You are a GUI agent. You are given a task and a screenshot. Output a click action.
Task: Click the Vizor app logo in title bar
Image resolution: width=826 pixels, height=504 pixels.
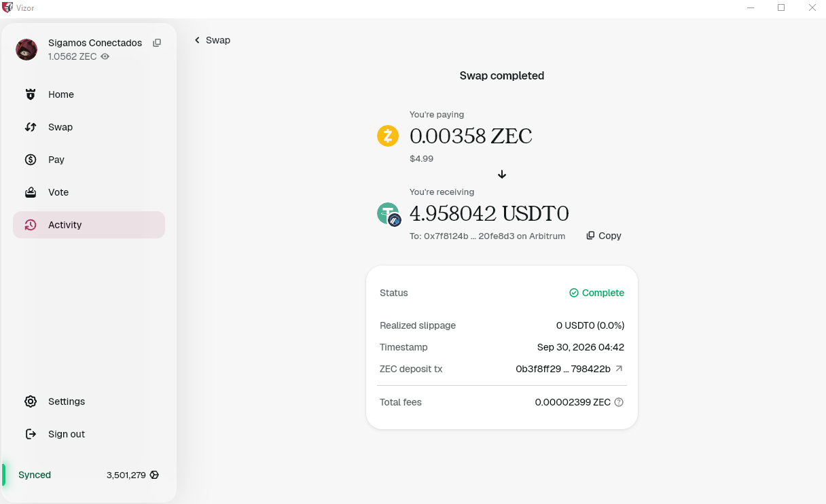pos(7,7)
